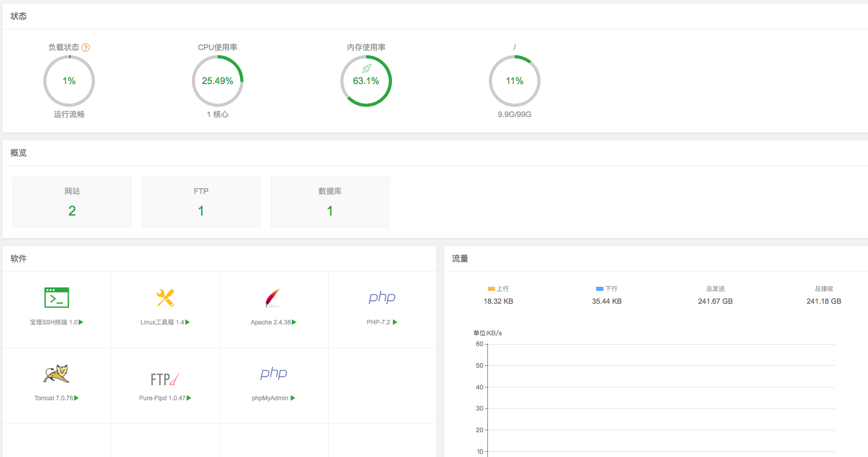Click the 241.18 GB total received value
Screen dimensions: 868x457
pyautogui.click(x=824, y=301)
